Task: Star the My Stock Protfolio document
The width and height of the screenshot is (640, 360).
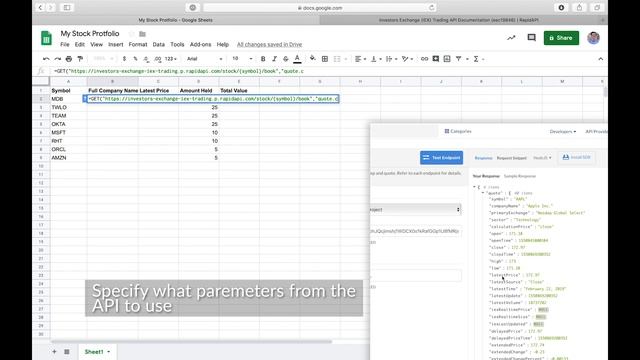Action: [131, 34]
